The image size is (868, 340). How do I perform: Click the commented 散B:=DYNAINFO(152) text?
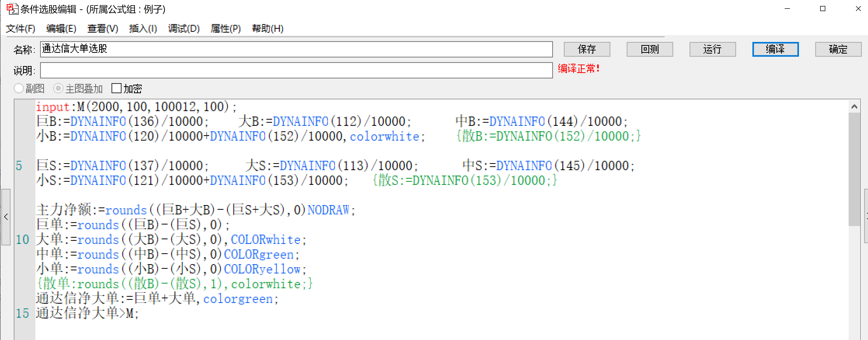(548, 136)
